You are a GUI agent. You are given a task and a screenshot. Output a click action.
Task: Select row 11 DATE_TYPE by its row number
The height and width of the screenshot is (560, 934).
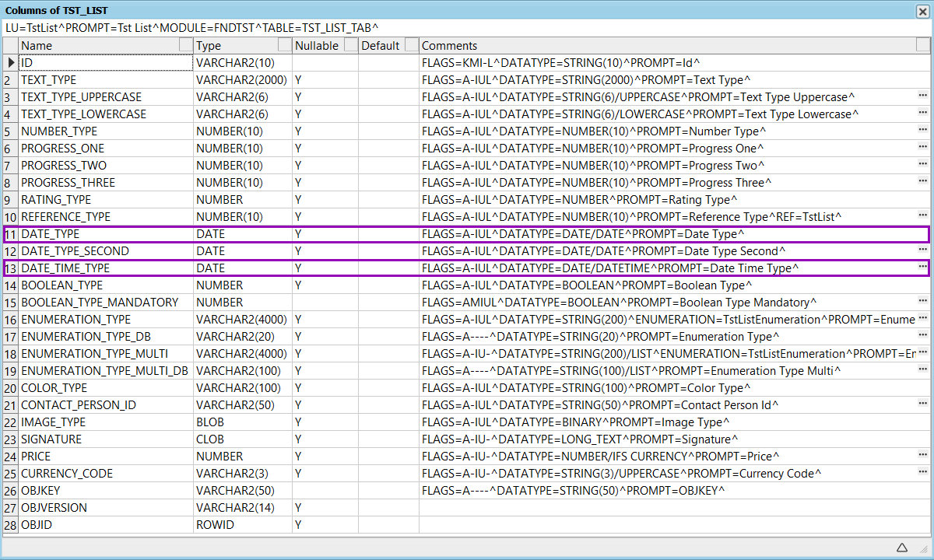[x=10, y=234]
